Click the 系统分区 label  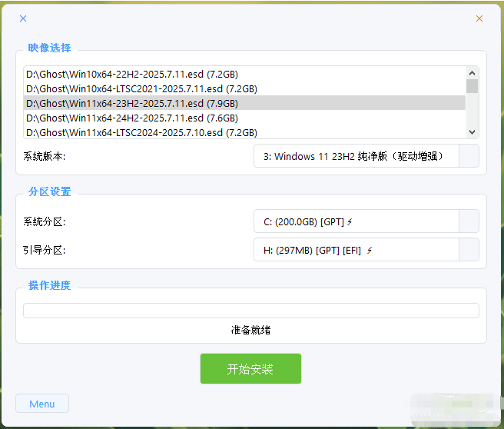pyautogui.click(x=45, y=221)
